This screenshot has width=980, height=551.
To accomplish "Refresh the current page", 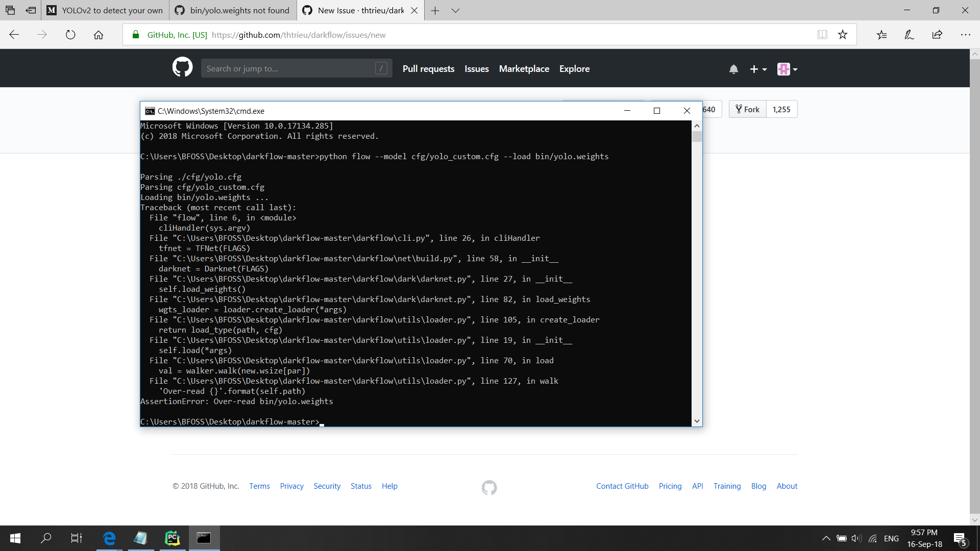I will click(70, 35).
